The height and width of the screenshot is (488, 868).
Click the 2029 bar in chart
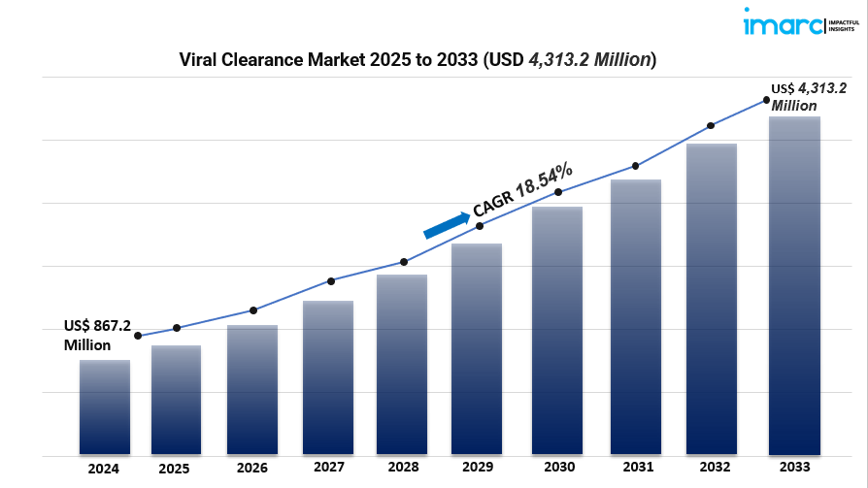477,349
